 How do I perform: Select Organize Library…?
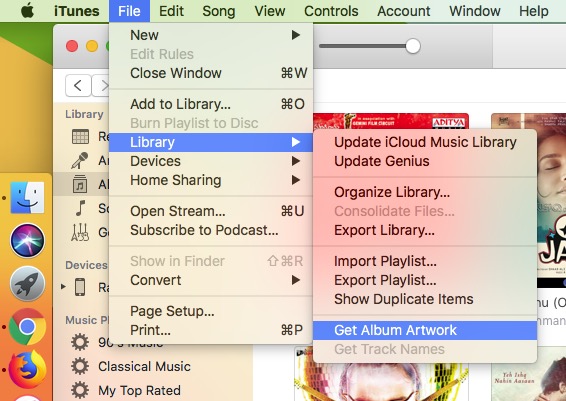tap(425, 192)
